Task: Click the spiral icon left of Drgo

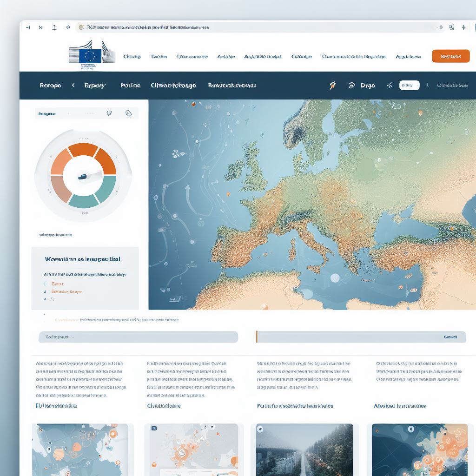Action: [351, 86]
